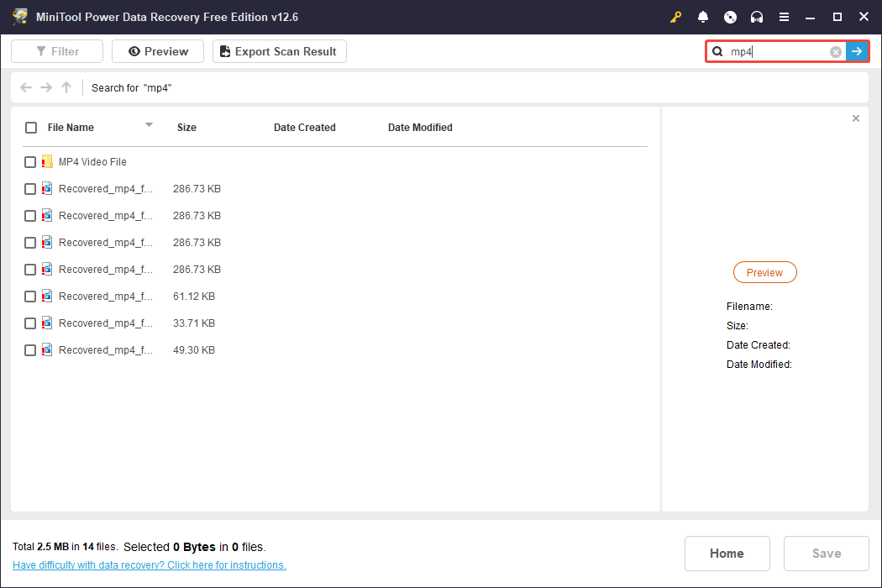
Task: Click the bootable media disc icon
Action: point(730,17)
